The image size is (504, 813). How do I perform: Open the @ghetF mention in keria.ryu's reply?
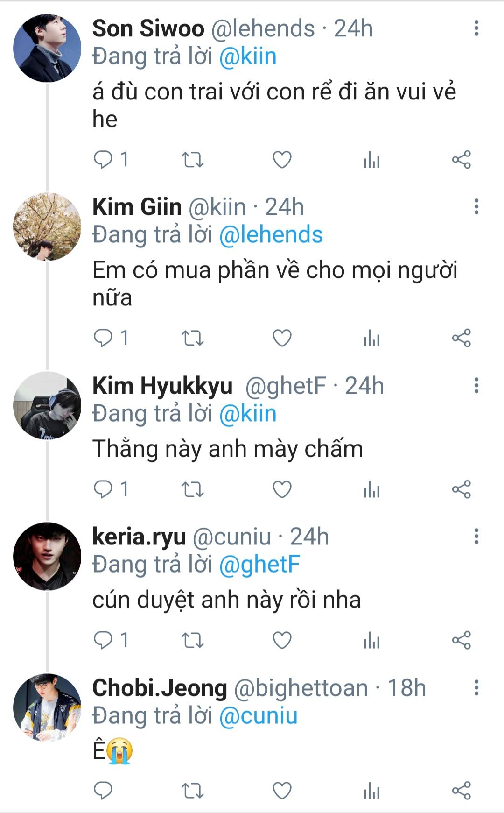coord(259,565)
